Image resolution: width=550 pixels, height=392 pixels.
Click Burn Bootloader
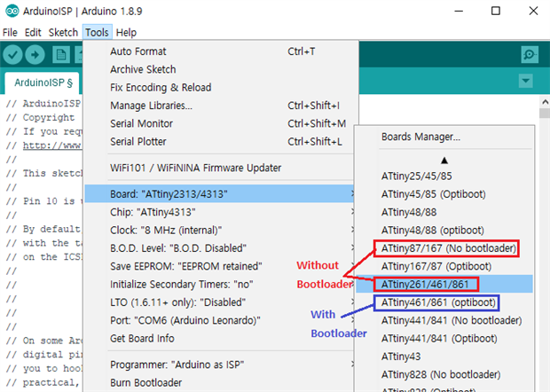[x=219, y=383]
